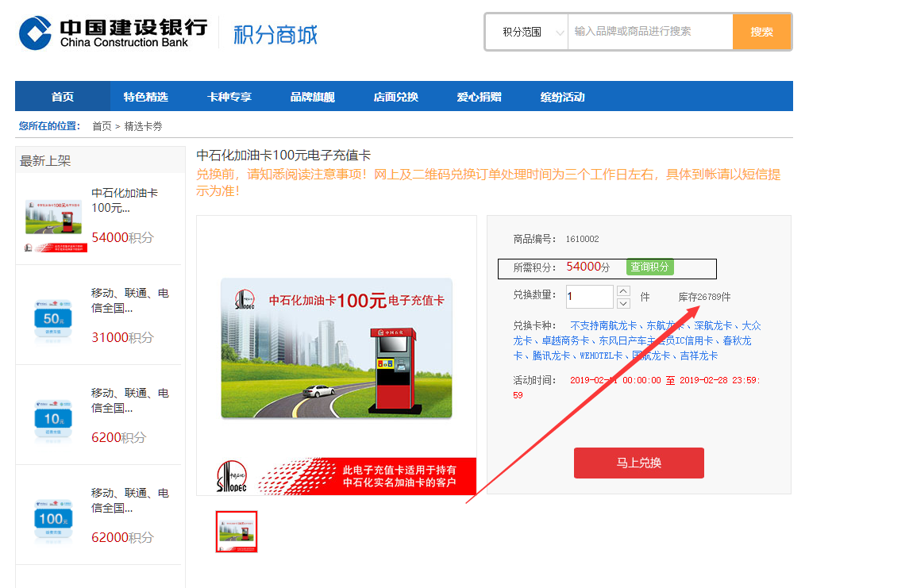This screenshot has height=588, width=913.
Task: Open the 缤纷活动 nav tab
Action: pyautogui.click(x=562, y=97)
